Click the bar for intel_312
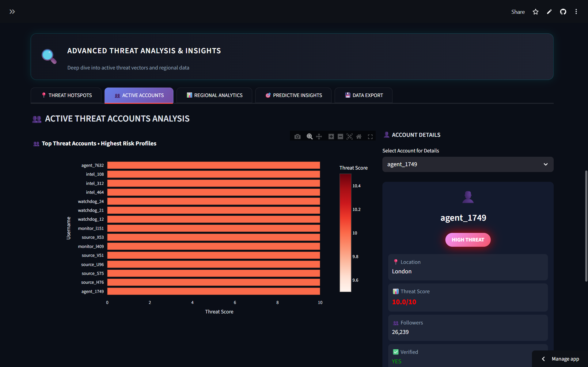 (214, 183)
